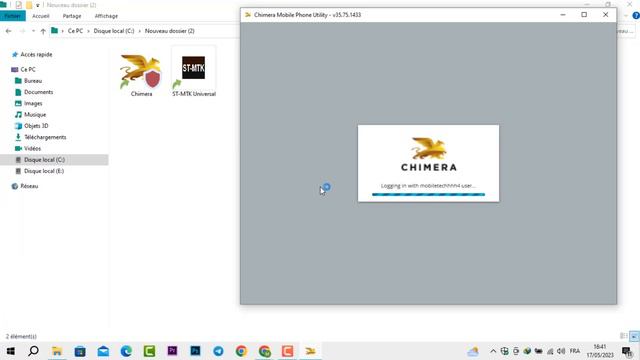Launch Photoshop from the taskbar
640x360 pixels.
(195, 351)
